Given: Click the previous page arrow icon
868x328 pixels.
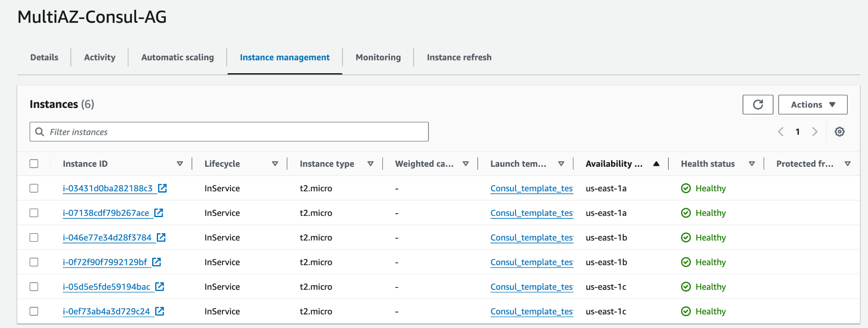Looking at the screenshot, I should tap(781, 132).
